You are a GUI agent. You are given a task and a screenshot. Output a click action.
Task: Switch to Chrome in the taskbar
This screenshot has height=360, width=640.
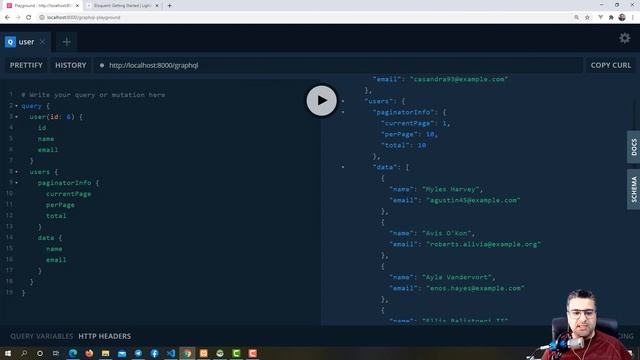coord(187,353)
